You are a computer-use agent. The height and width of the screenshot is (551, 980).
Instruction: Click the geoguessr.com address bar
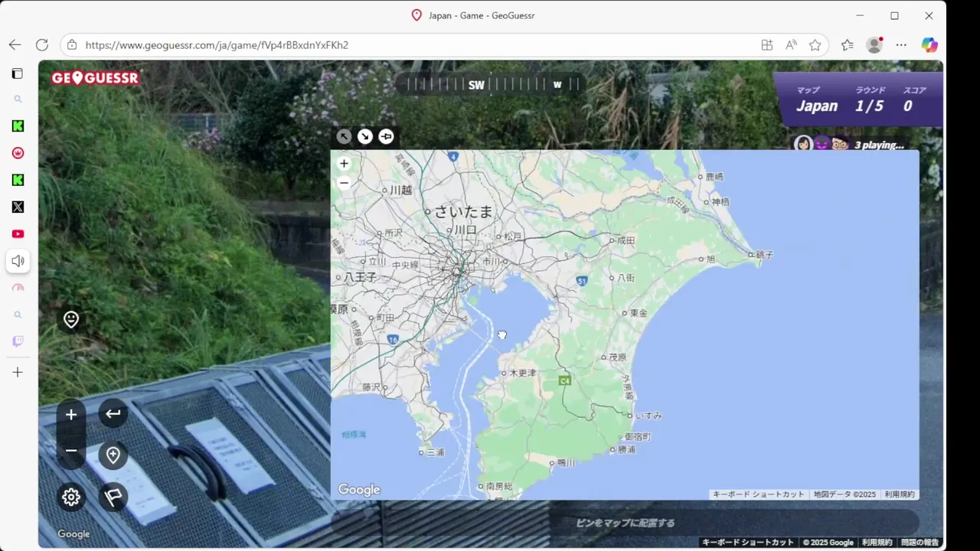tap(413, 45)
